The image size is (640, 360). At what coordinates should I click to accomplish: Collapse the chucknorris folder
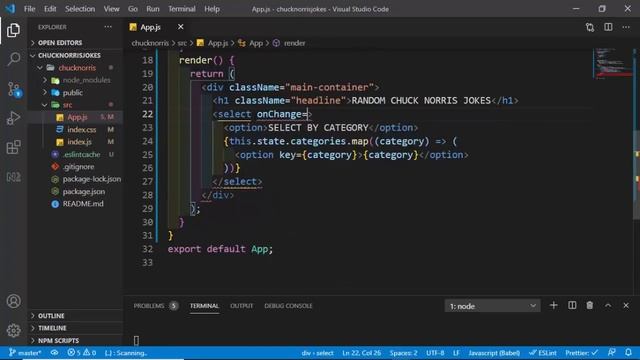(76, 68)
